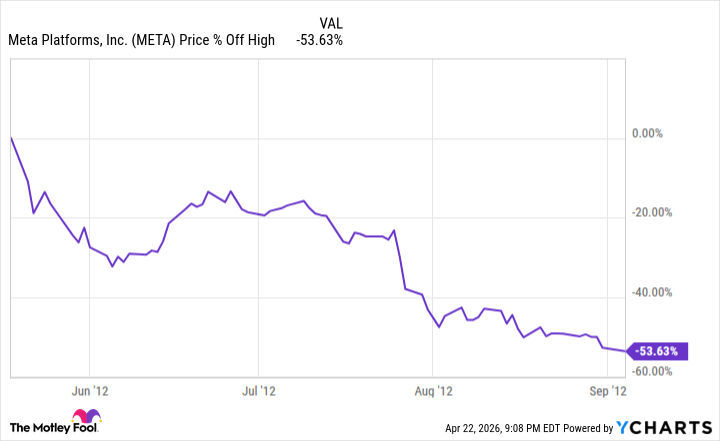Click the -53.63% value in the legend
The height and width of the screenshot is (441, 720).
[320, 40]
